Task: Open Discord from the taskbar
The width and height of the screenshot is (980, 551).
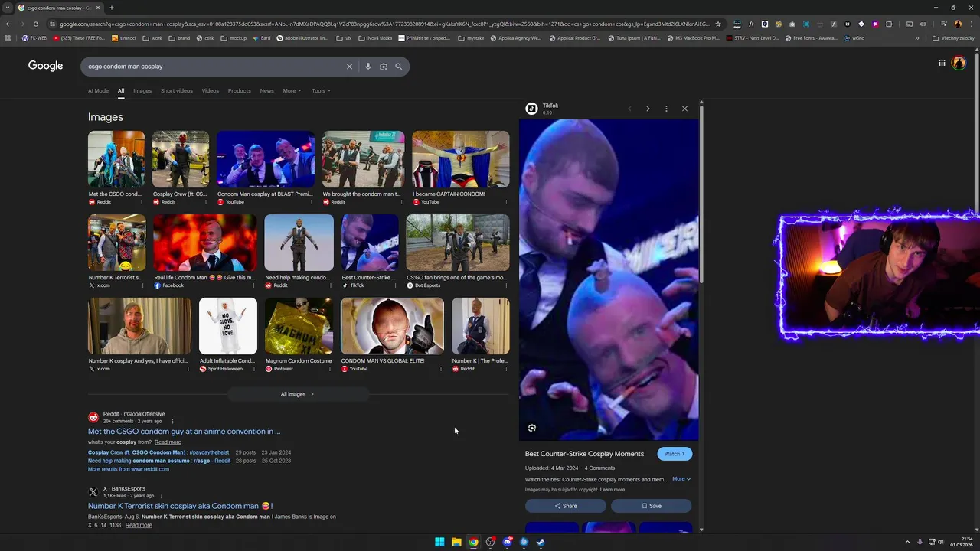Action: pos(507,542)
